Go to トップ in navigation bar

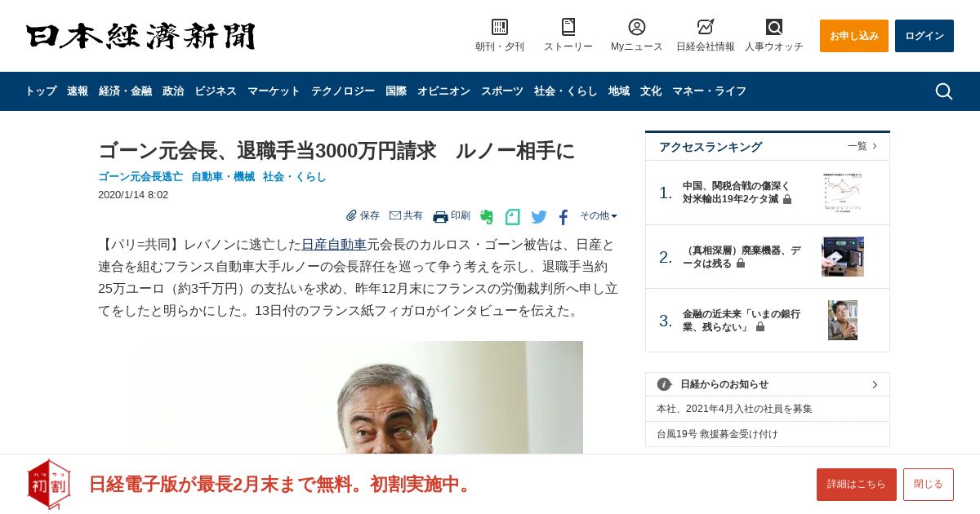click(x=41, y=91)
